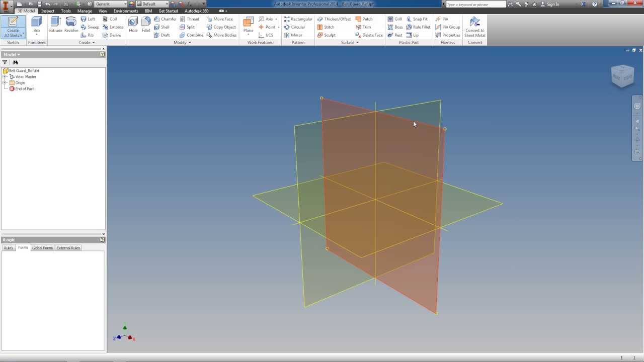Screen dimensions: 644x362
Task: Select the Derive tool
Action: (112, 35)
